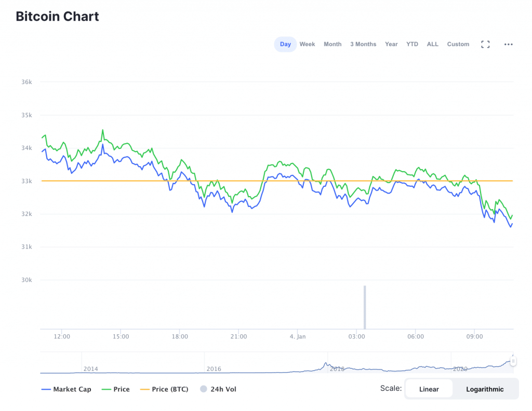This screenshot has height=411, width=532.
Task: Select the Day time range
Action: [x=285, y=44]
